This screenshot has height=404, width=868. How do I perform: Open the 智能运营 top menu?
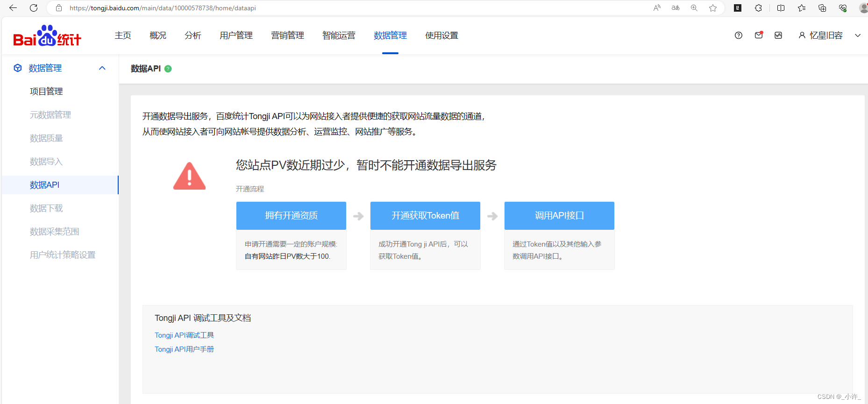click(x=339, y=35)
